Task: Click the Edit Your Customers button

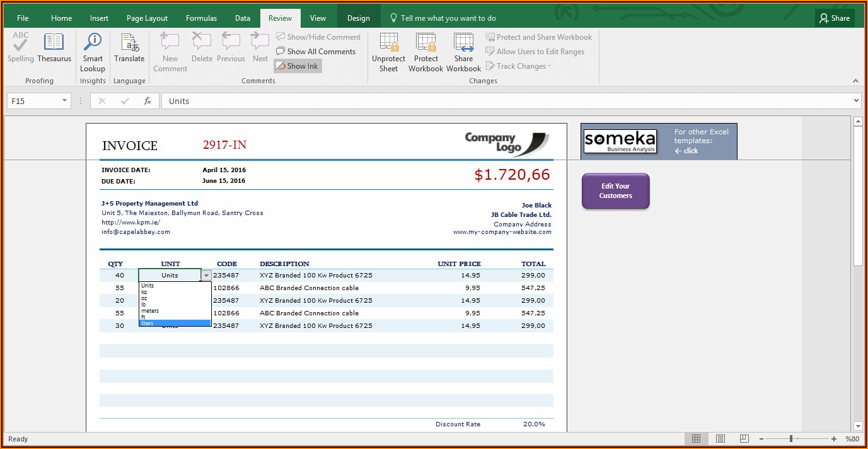Action: coord(615,191)
